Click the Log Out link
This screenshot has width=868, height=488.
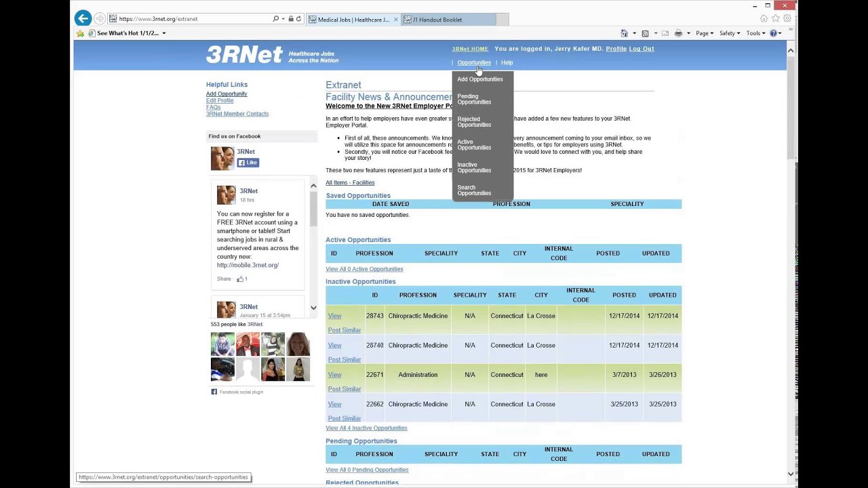pos(642,49)
